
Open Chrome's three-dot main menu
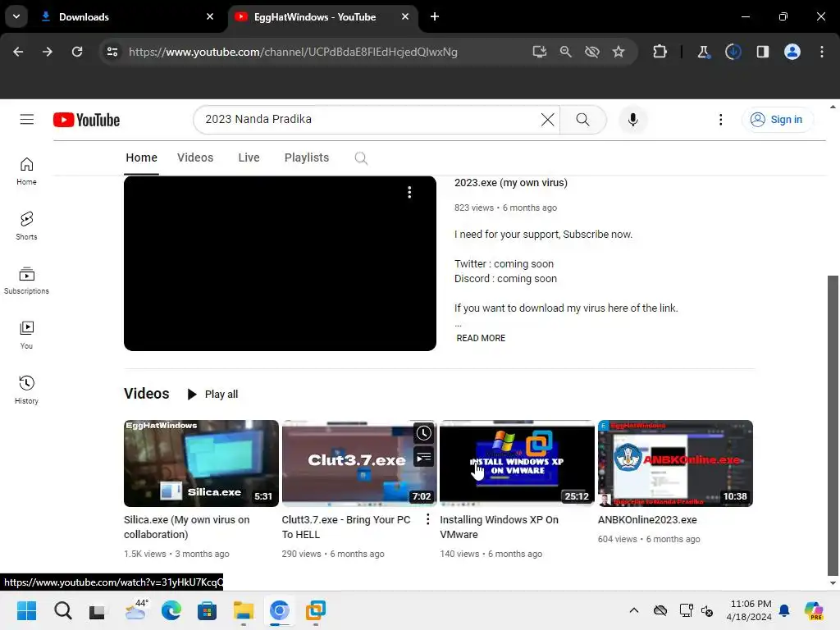822,52
